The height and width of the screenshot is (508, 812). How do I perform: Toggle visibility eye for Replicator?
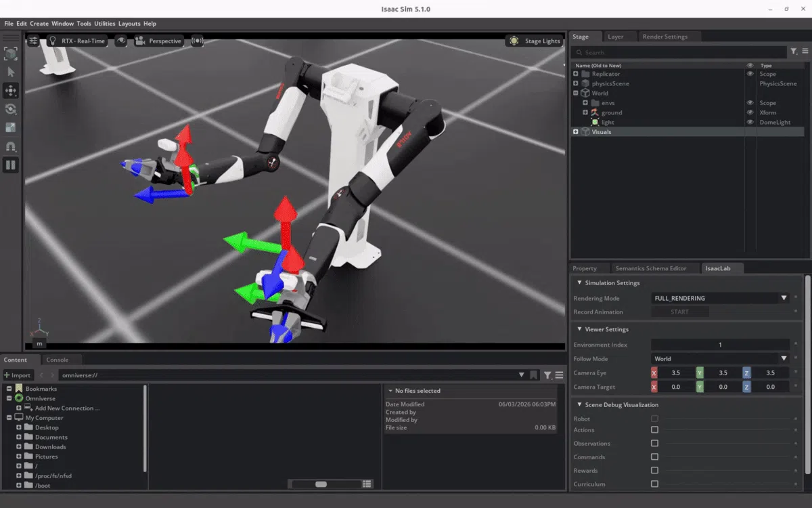click(750, 74)
